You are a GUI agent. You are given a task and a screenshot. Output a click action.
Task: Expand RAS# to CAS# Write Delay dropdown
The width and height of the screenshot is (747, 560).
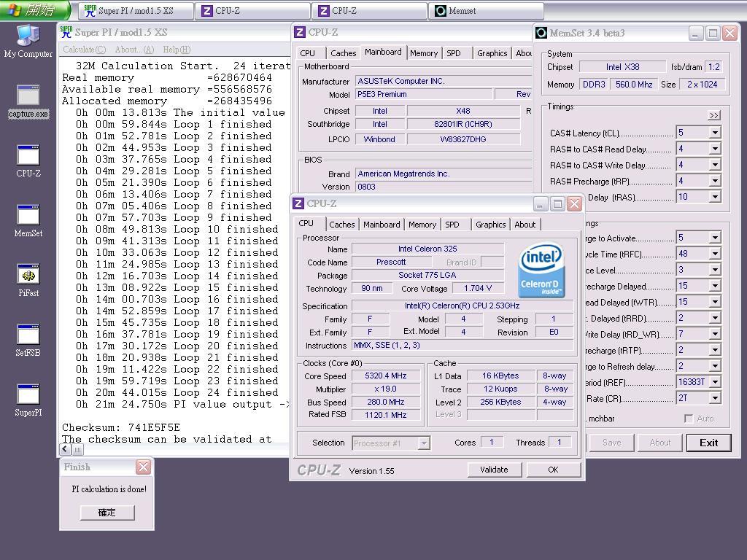(715, 165)
